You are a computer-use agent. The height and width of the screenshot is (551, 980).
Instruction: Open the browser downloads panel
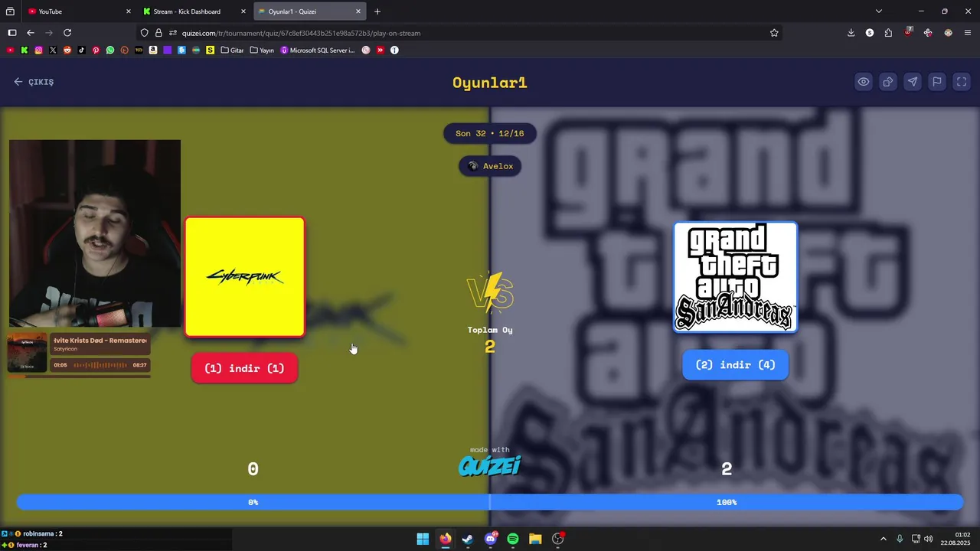(851, 33)
